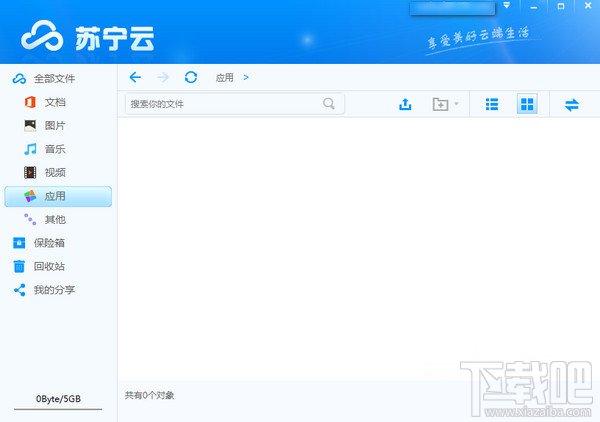Open the transfer list arrows icon
Screen dimensions: 600x422
tap(572, 104)
